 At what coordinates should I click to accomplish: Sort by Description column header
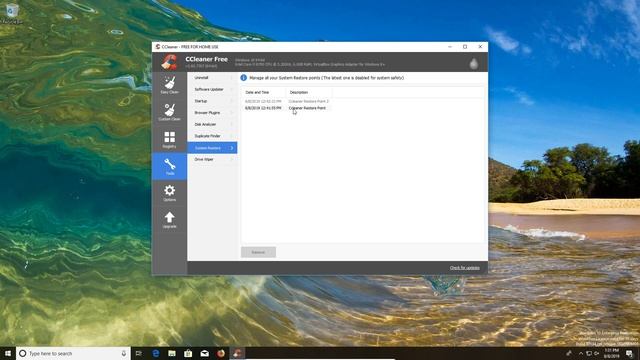[309, 92]
